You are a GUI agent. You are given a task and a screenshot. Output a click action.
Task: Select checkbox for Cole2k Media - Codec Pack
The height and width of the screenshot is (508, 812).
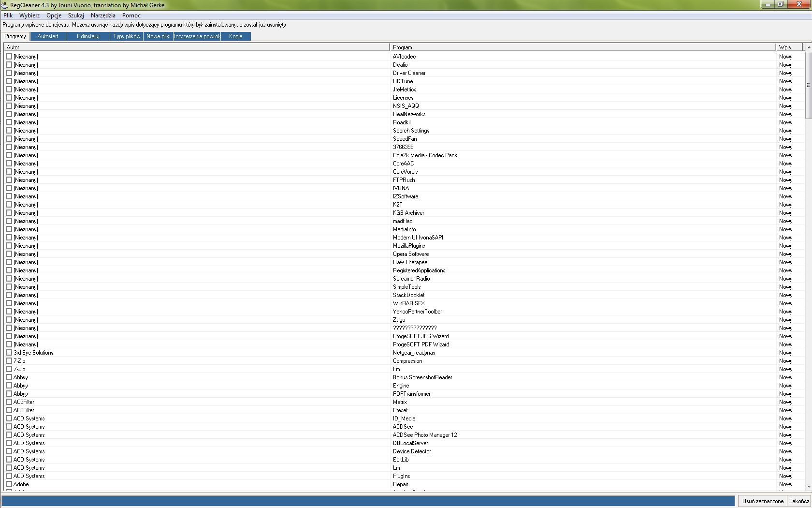pyautogui.click(x=9, y=155)
